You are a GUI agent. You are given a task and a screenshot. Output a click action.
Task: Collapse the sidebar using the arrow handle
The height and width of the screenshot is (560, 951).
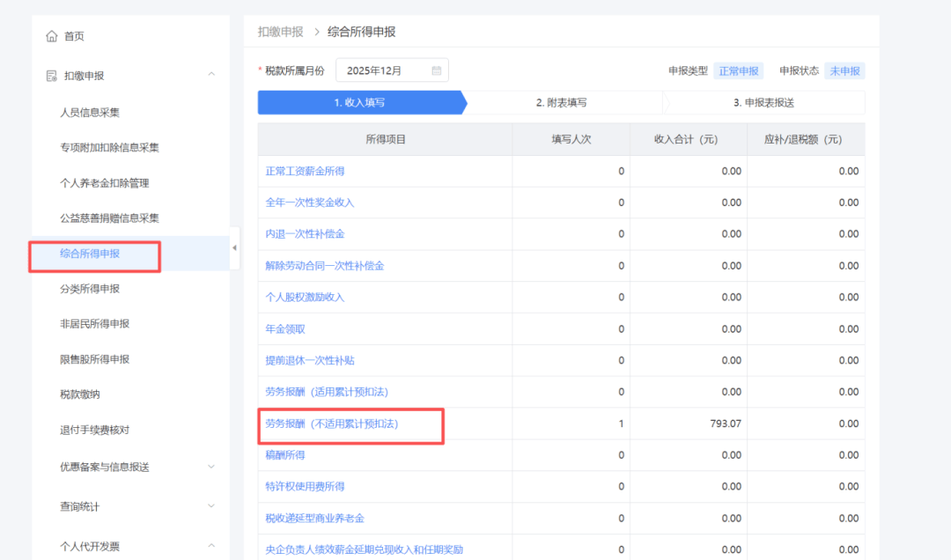[234, 248]
